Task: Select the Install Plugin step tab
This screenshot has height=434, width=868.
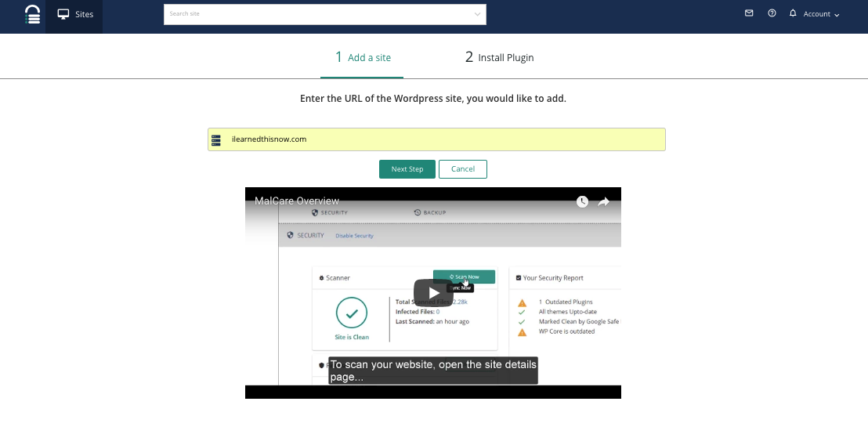Action: [x=499, y=57]
